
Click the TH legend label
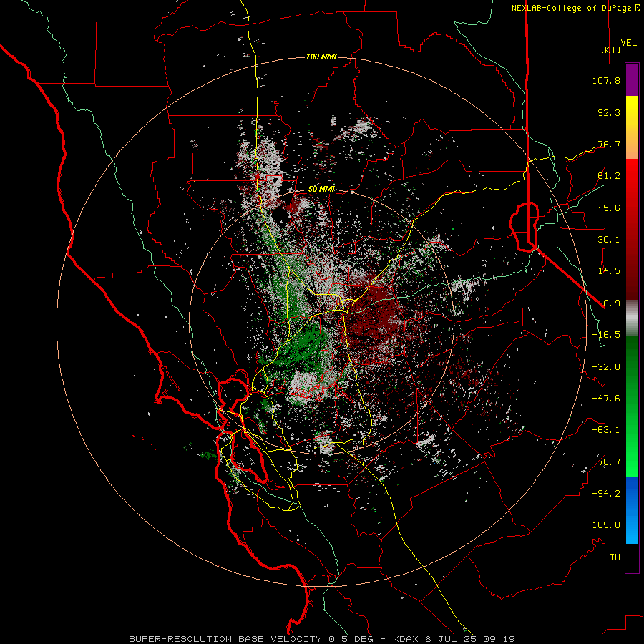(615, 557)
